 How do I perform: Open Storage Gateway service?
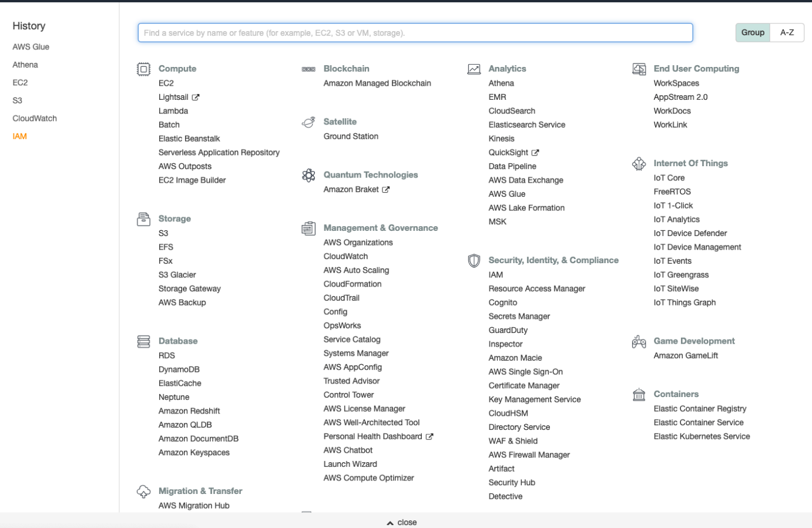(190, 289)
